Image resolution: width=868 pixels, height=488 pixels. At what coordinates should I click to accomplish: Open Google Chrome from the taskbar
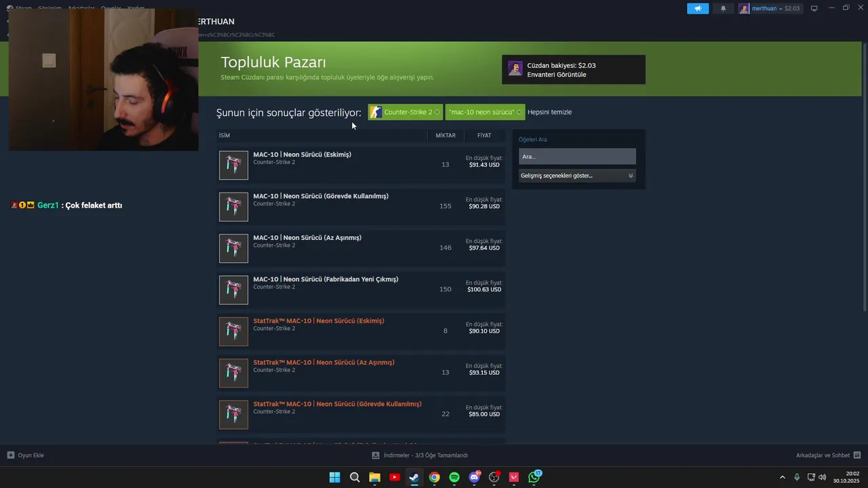[x=435, y=477]
